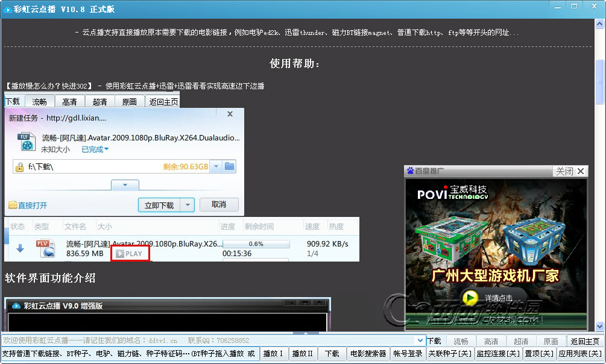Viewport: 606px width, 364px height.
Task: Click 返回主页 in the bottom bar
Action: click(x=585, y=341)
